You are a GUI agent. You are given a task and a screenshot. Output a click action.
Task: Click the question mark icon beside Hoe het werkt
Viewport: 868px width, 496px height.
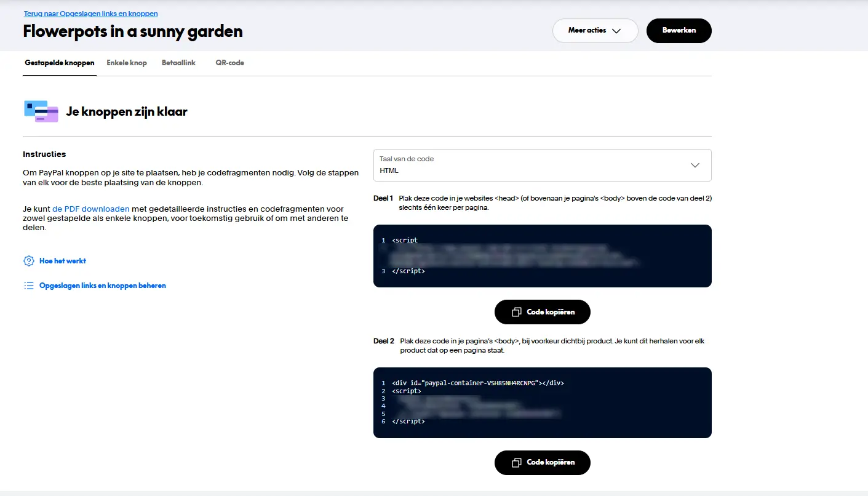28,261
